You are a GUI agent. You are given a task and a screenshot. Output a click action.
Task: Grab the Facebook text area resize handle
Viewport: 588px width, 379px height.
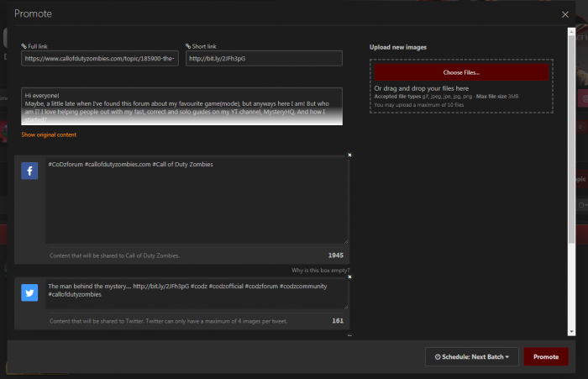click(x=345, y=242)
